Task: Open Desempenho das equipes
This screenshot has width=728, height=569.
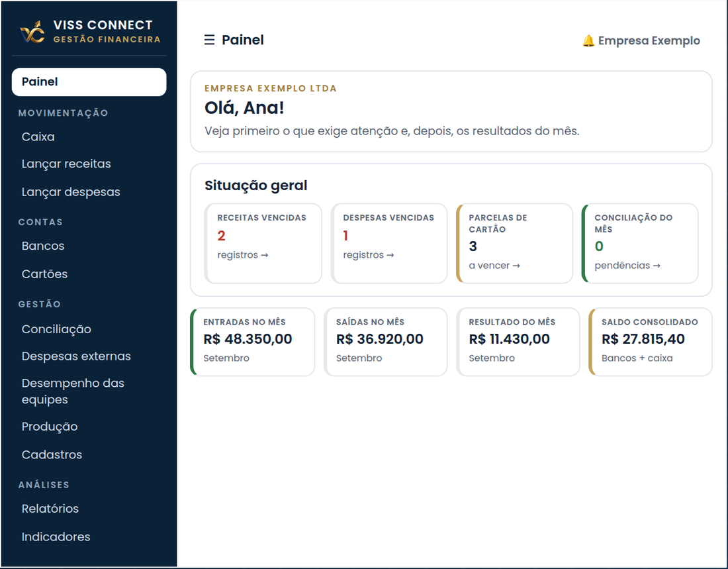Action: point(73,391)
